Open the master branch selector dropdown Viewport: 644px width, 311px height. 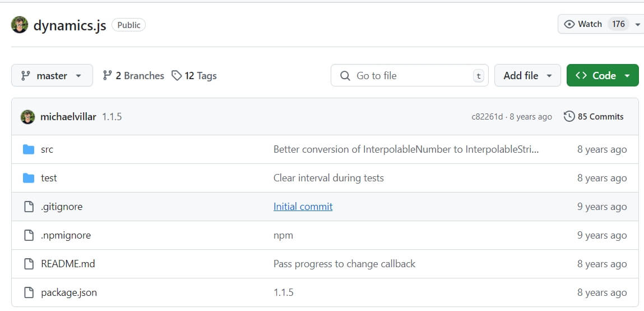pyautogui.click(x=52, y=76)
